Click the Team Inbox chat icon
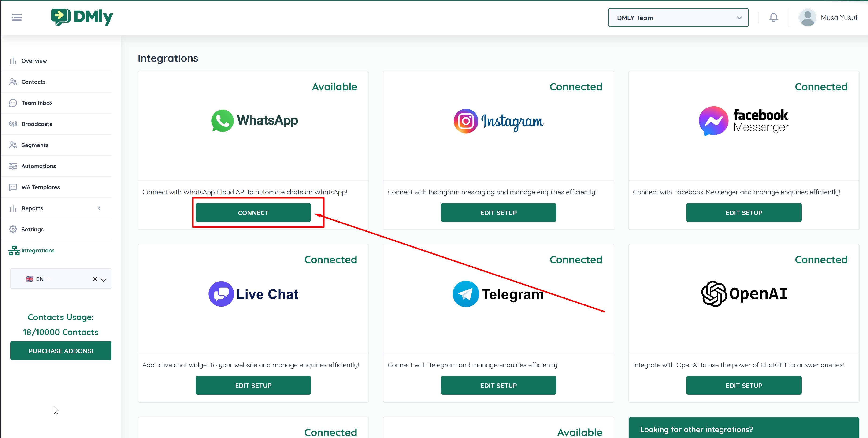This screenshot has width=868, height=438. tap(13, 103)
